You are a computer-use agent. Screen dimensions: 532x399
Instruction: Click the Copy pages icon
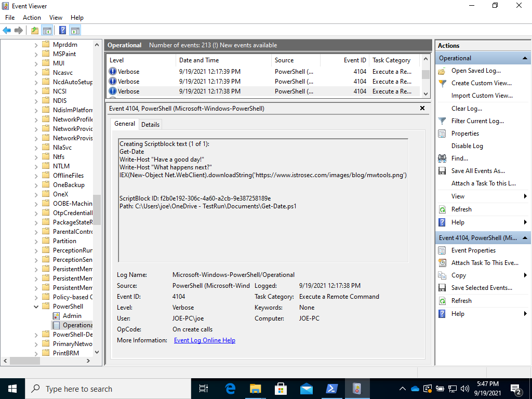[x=442, y=275]
